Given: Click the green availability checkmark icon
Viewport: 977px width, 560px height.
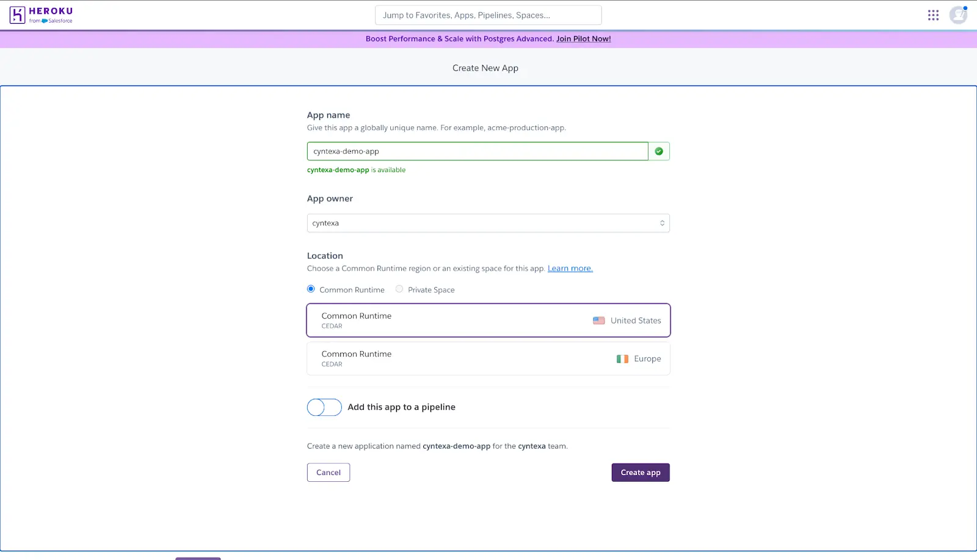Looking at the screenshot, I should (659, 151).
